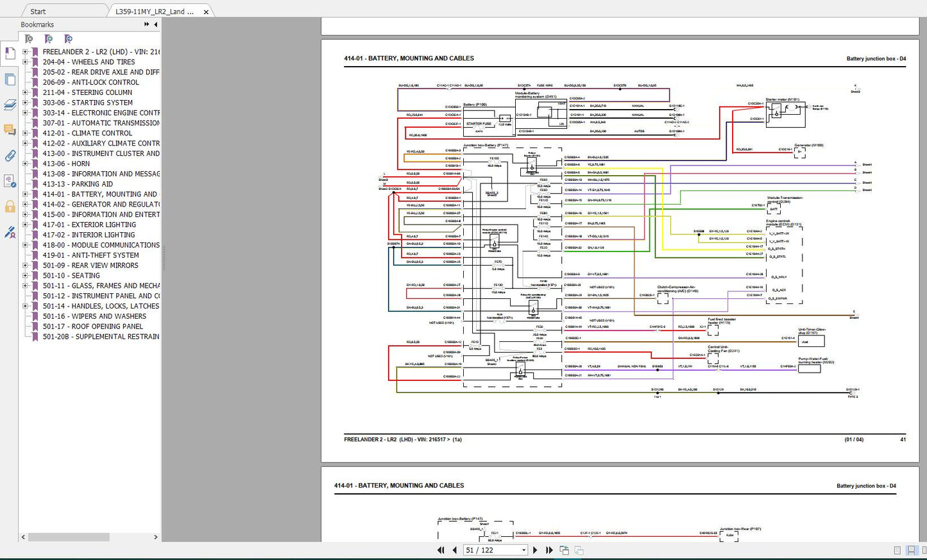The image size is (927, 560).
Task: Switch to the Start tab
Action: coord(38,12)
